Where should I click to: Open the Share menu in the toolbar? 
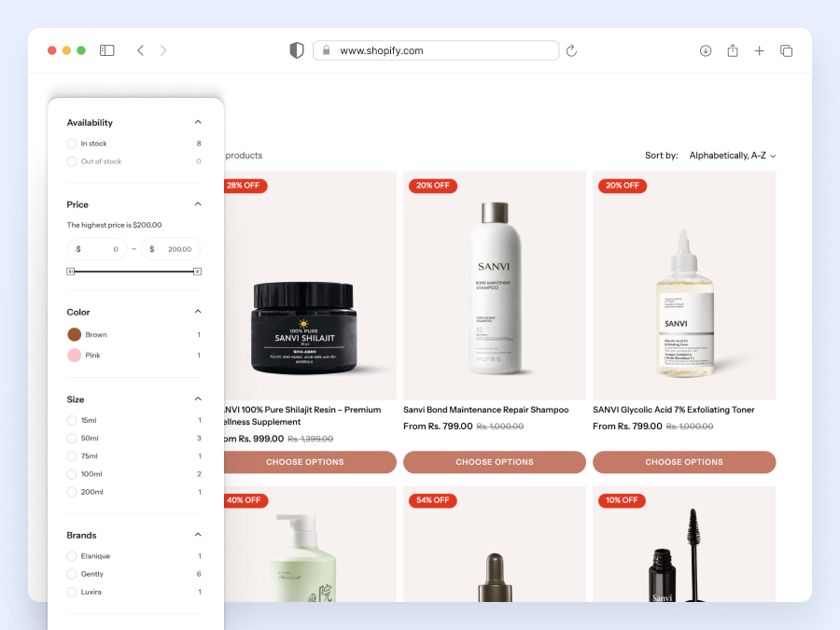click(x=733, y=50)
